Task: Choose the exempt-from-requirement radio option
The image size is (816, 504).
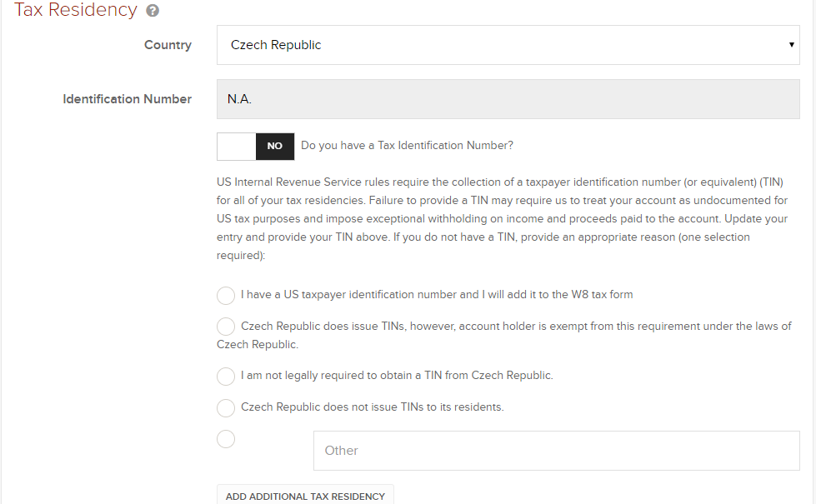Action: [226, 327]
